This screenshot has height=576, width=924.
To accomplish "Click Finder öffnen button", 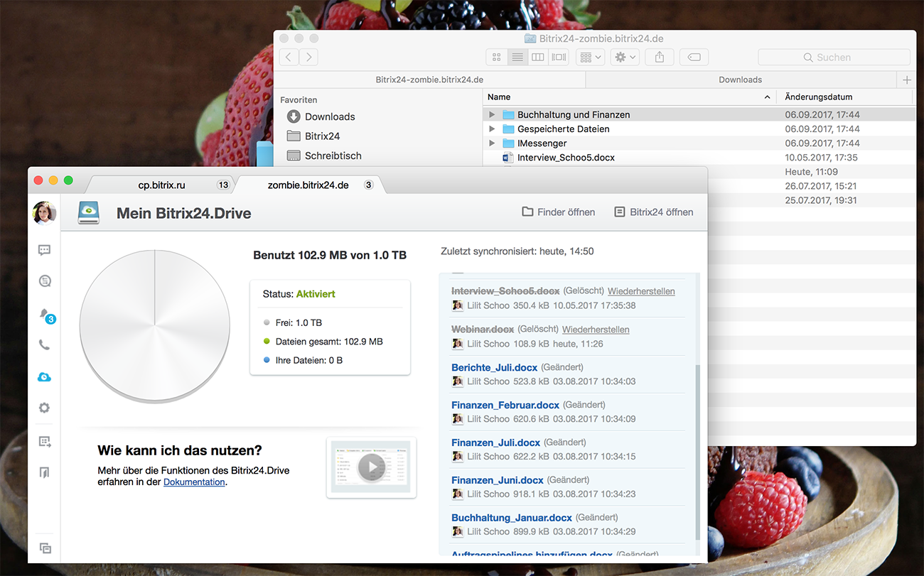I will click(559, 212).
